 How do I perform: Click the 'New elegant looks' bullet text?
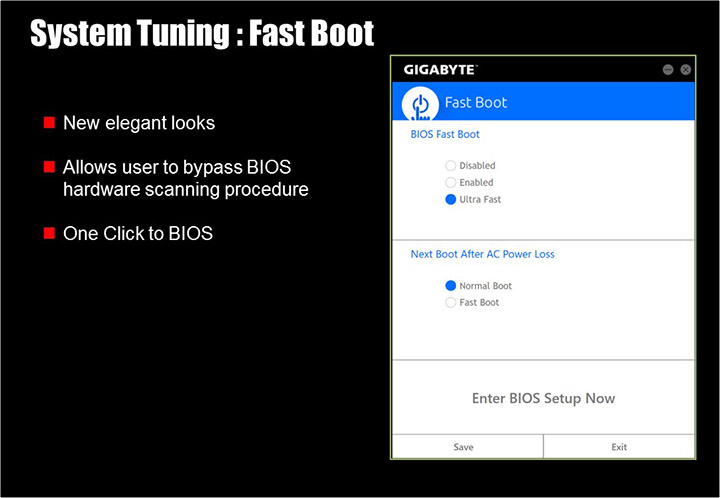pyautogui.click(x=139, y=123)
